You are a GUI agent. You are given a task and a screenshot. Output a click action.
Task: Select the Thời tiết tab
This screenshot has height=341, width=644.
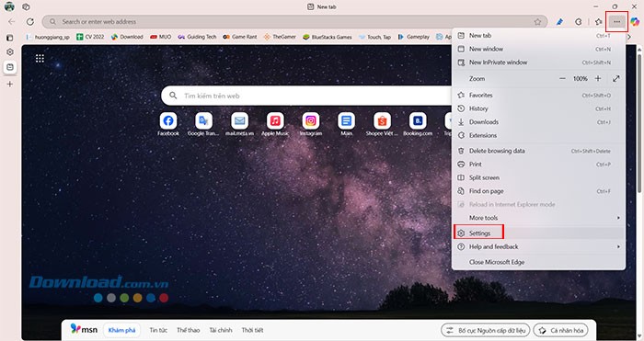point(252,330)
